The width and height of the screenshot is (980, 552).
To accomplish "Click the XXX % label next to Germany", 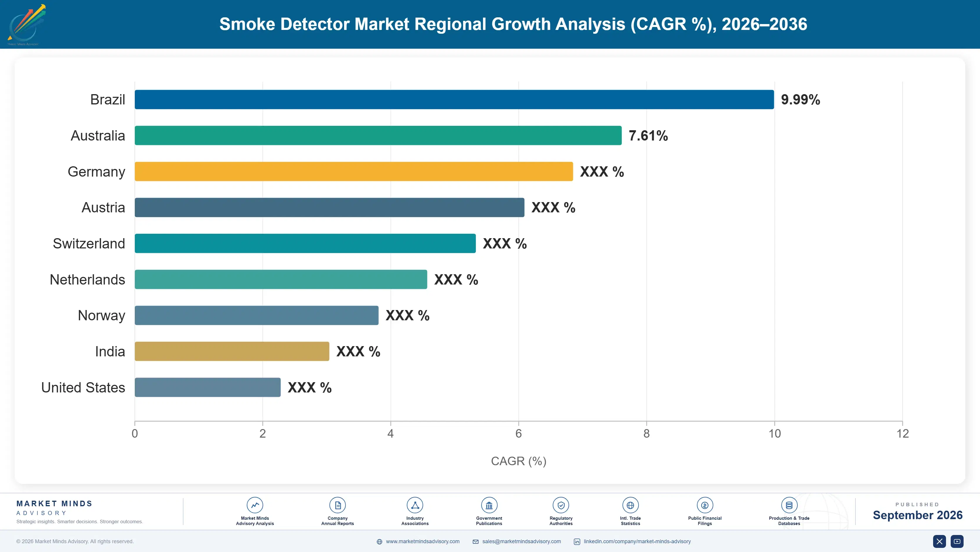I will click(x=602, y=172).
